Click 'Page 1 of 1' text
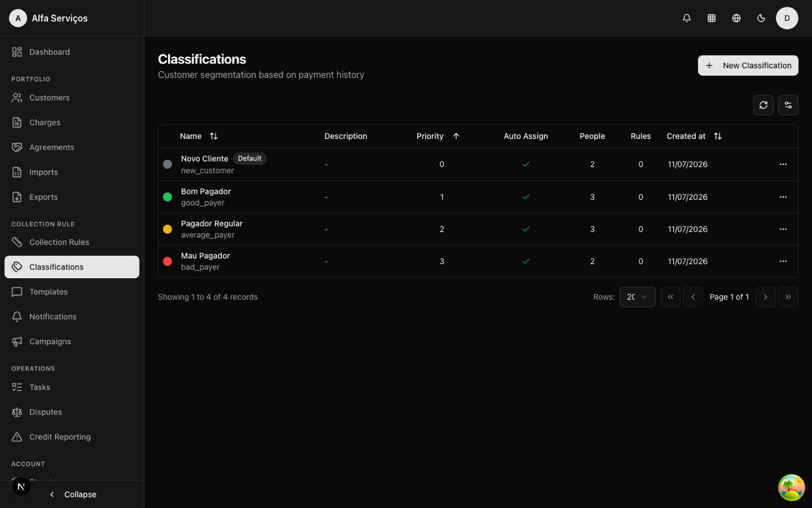 pyautogui.click(x=729, y=297)
